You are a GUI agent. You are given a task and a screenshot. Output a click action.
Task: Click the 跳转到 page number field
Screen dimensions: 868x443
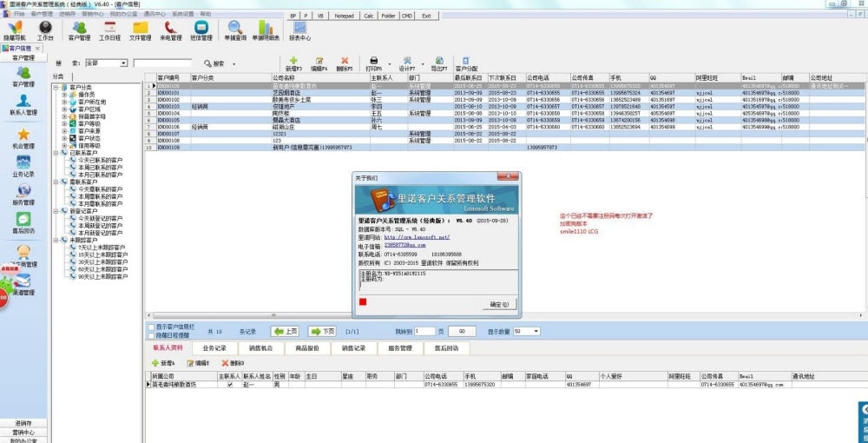tap(424, 331)
